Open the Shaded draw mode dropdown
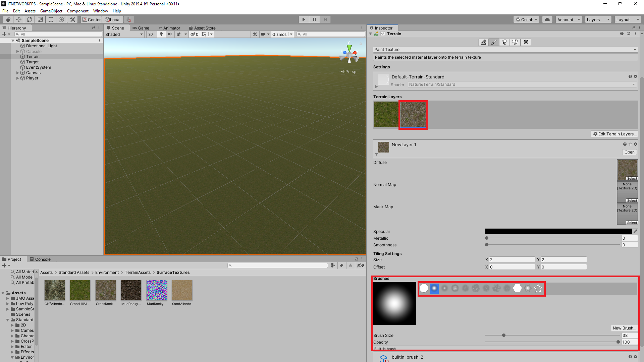The height and width of the screenshot is (362, 644). click(124, 34)
